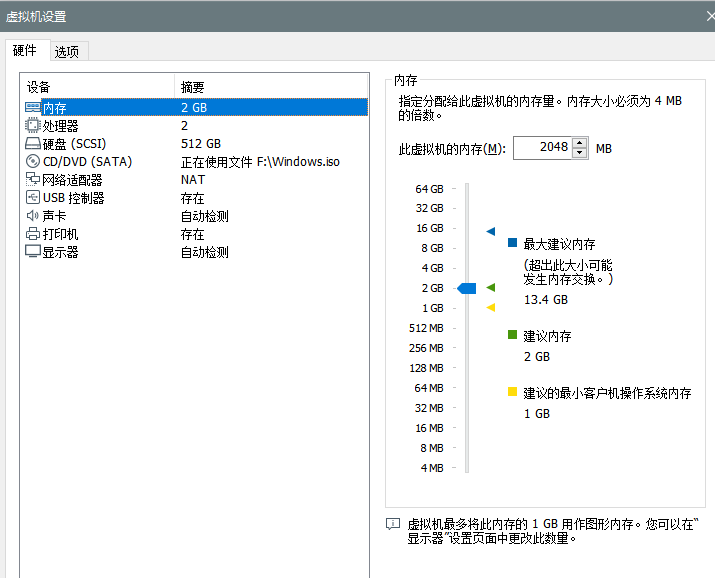Click the USB 控制器 icon
This screenshot has height=578, width=715.
33,197
